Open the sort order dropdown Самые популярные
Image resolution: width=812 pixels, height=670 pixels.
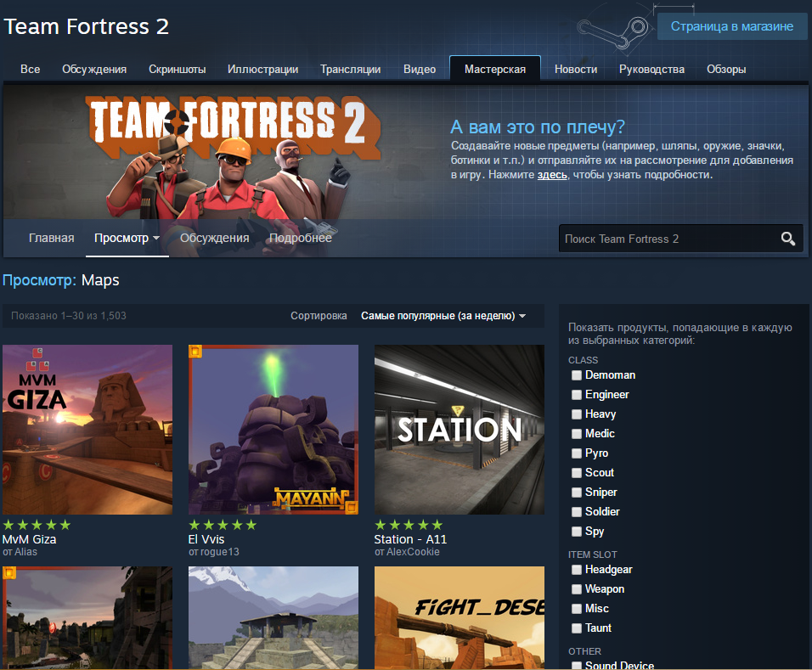coord(443,316)
